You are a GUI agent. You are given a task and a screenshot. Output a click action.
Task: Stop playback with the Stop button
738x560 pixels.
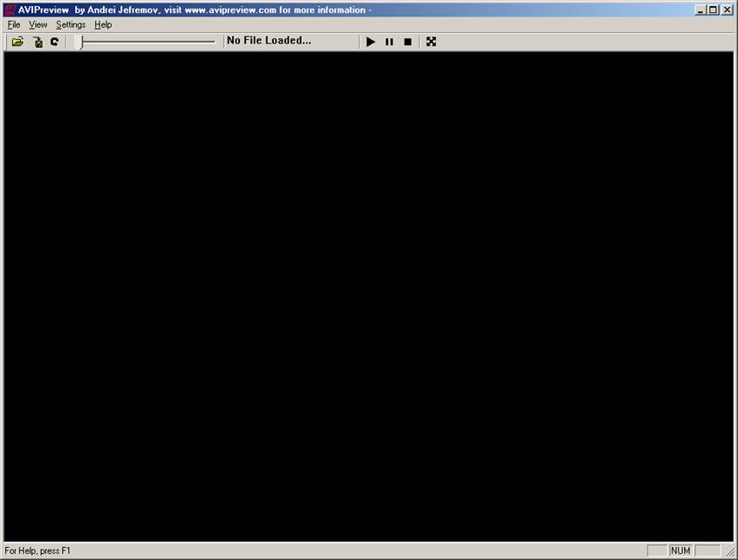[x=407, y=41]
